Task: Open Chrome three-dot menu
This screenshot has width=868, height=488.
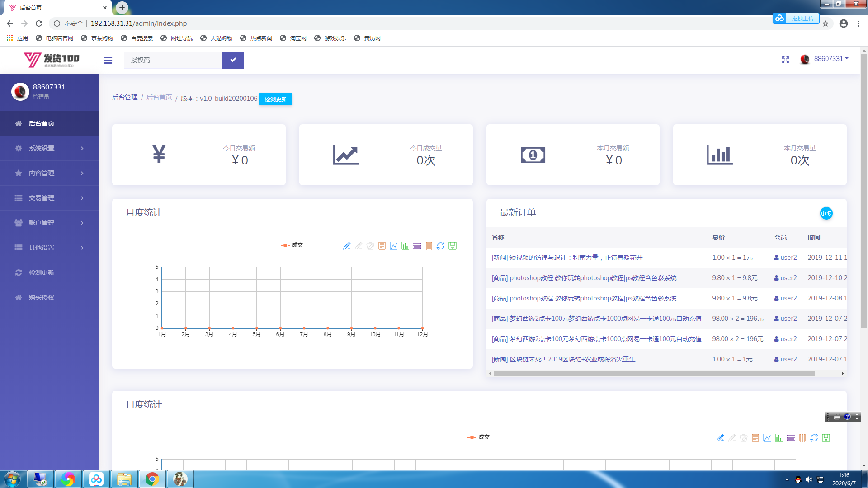Action: (858, 23)
